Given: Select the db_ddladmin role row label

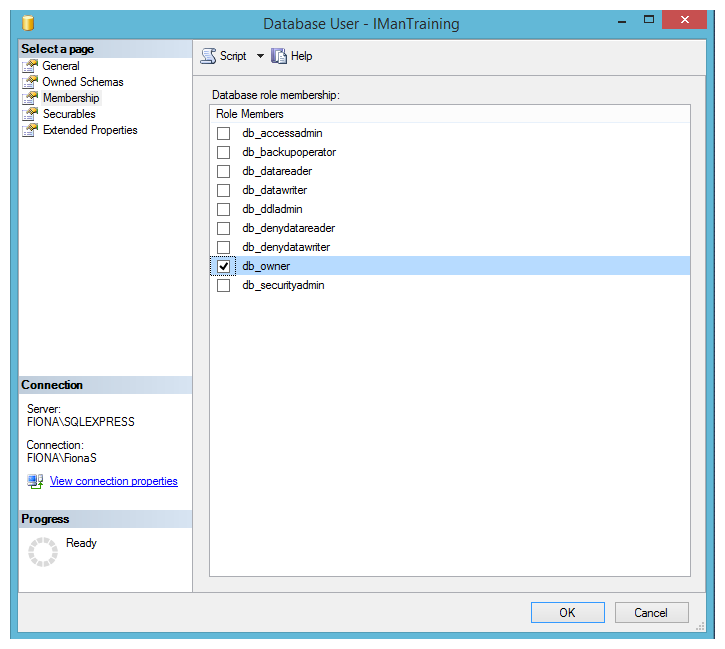Looking at the screenshot, I should 272,209.
